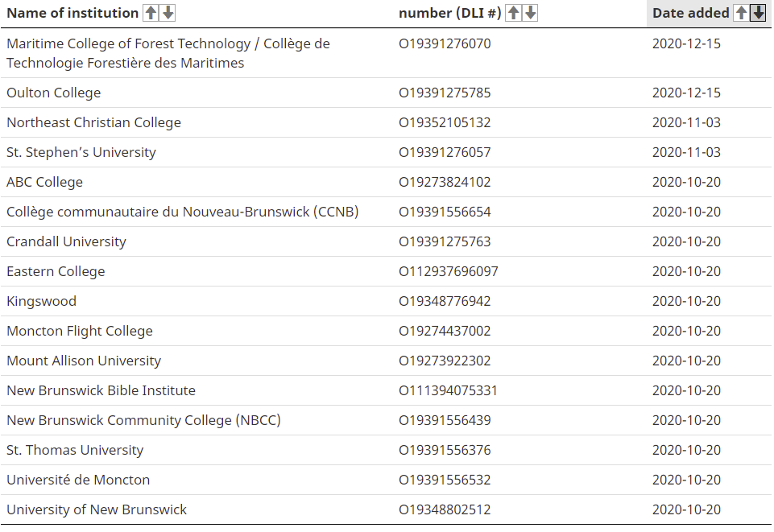Screen dimensions: 774x532
Task: Click DLI number O112937696097
Action: coord(449,271)
